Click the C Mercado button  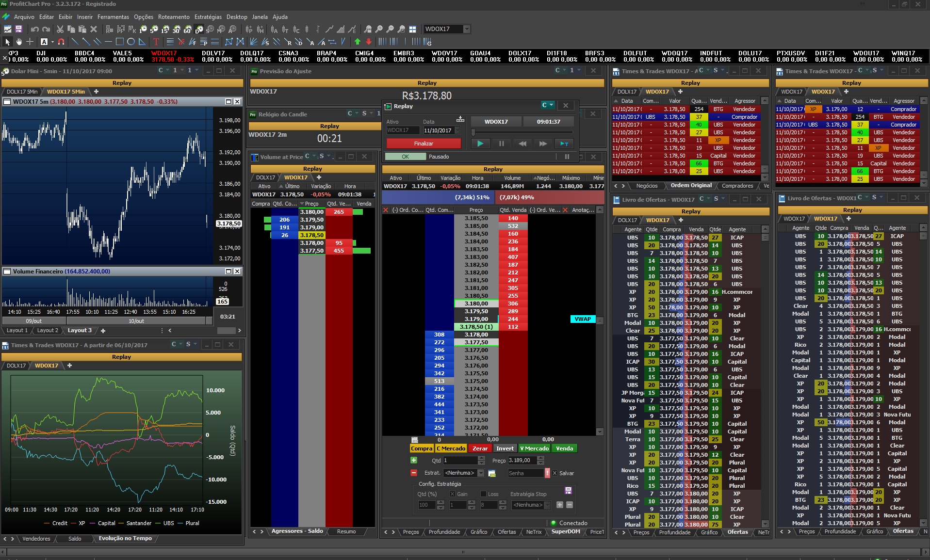(x=451, y=448)
